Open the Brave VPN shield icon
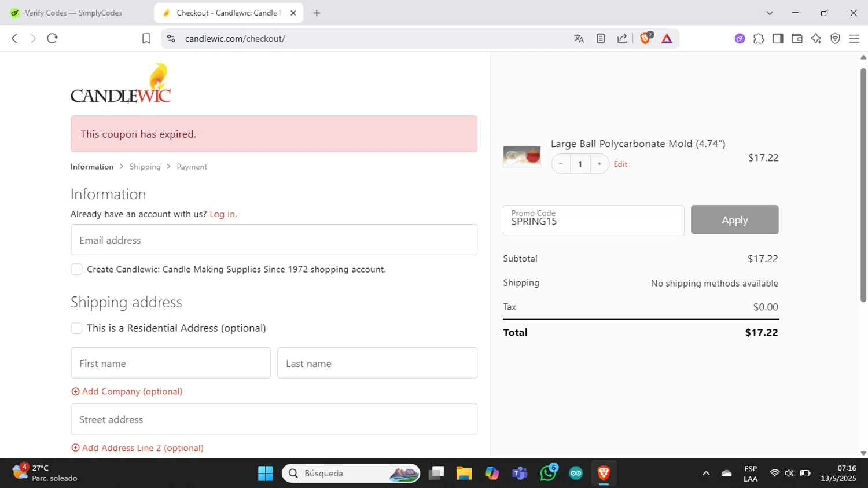 [x=835, y=38]
